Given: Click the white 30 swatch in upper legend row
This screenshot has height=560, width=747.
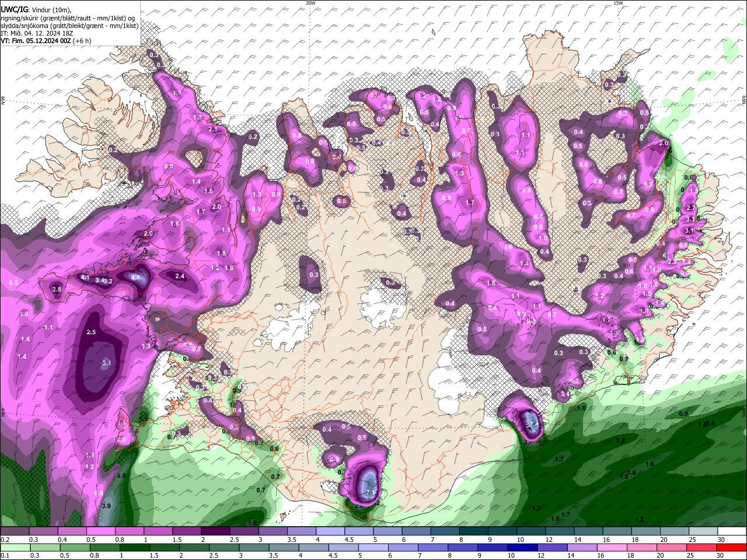Looking at the screenshot, I should click(732, 531).
